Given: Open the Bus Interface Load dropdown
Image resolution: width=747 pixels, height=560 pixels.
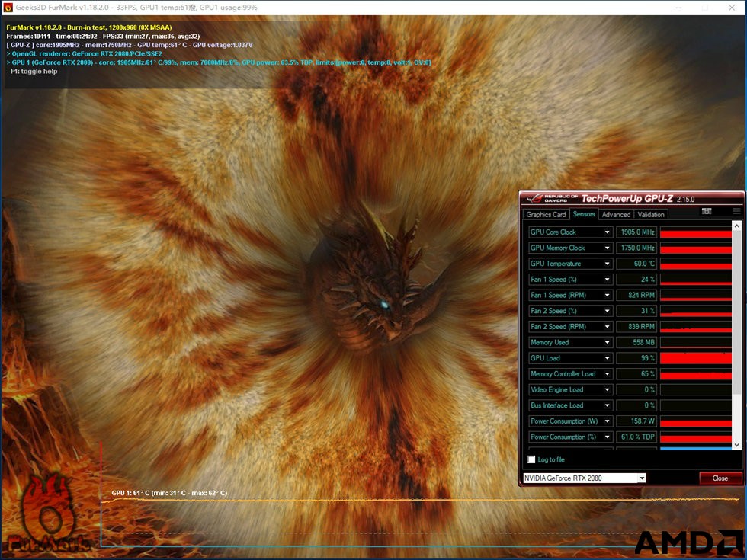Looking at the screenshot, I should click(608, 405).
